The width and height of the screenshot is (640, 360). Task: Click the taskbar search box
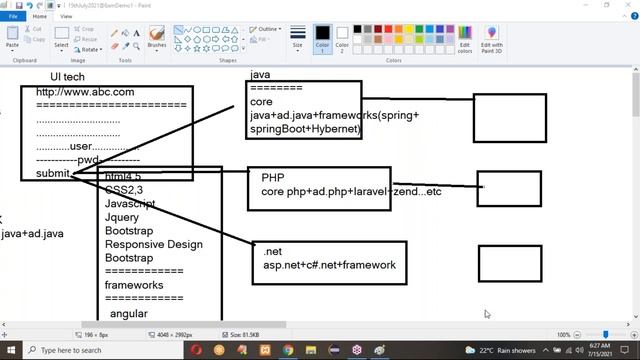point(103,350)
